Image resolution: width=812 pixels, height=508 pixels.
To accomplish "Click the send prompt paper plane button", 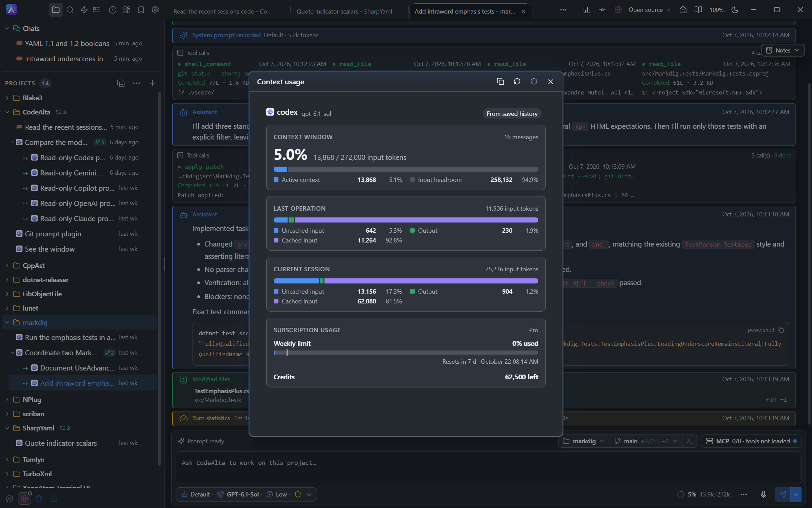I will coord(783,494).
